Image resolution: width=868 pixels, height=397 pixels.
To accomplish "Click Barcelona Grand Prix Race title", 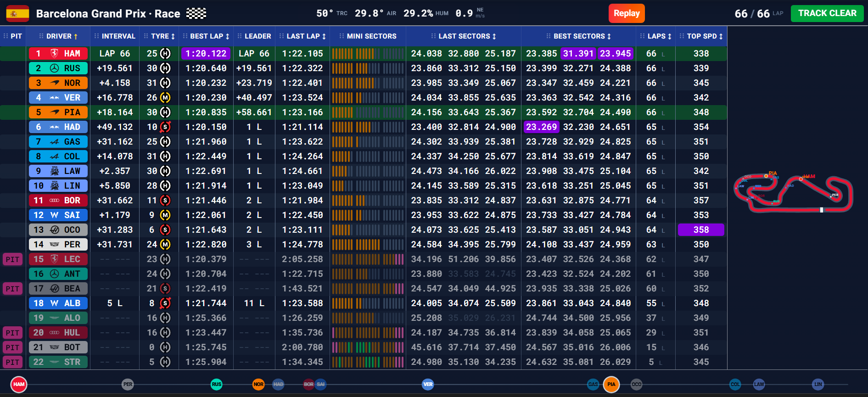I will click(108, 14).
